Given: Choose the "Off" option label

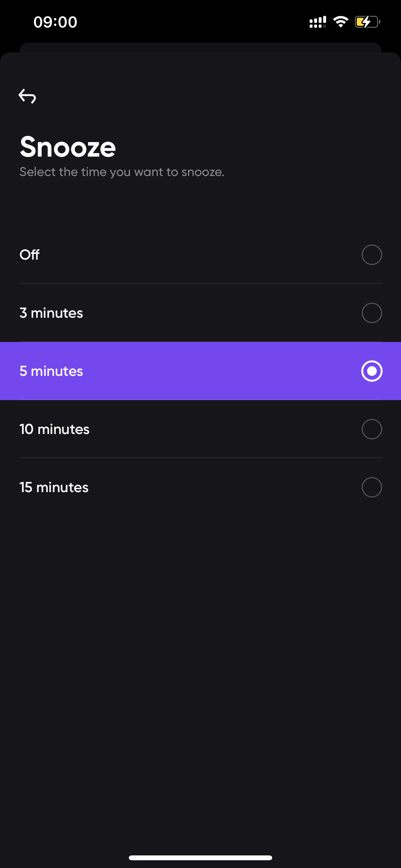Looking at the screenshot, I should [x=29, y=255].
